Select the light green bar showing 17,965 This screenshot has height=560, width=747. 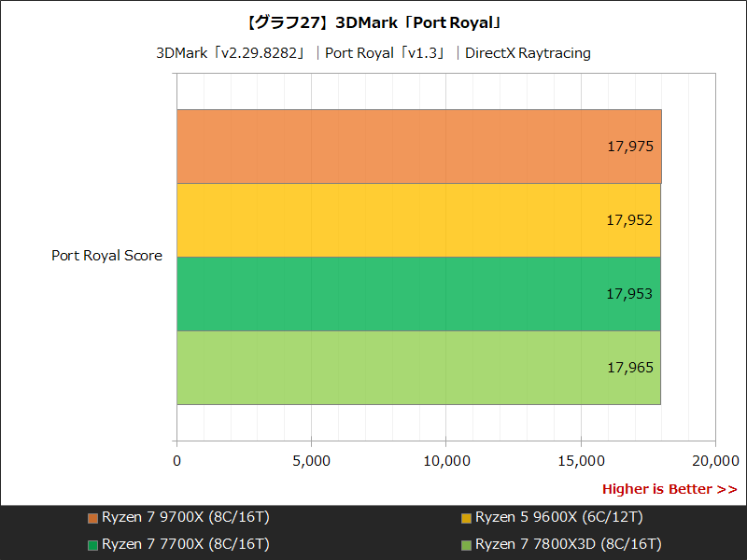(418, 368)
